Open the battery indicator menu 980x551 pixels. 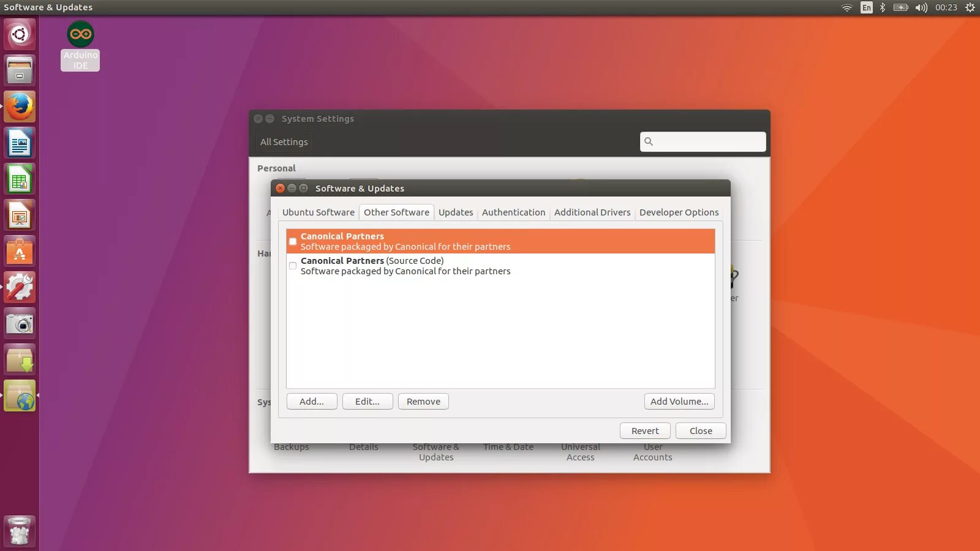pos(900,7)
